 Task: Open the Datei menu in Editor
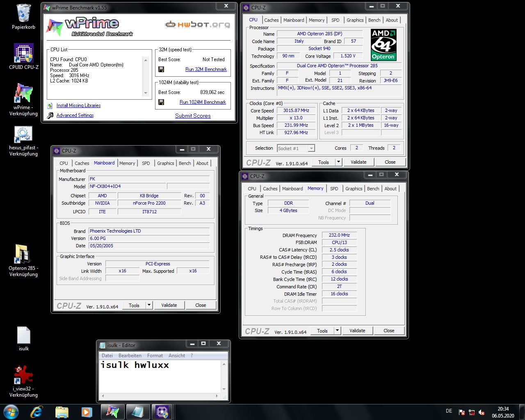(107, 356)
